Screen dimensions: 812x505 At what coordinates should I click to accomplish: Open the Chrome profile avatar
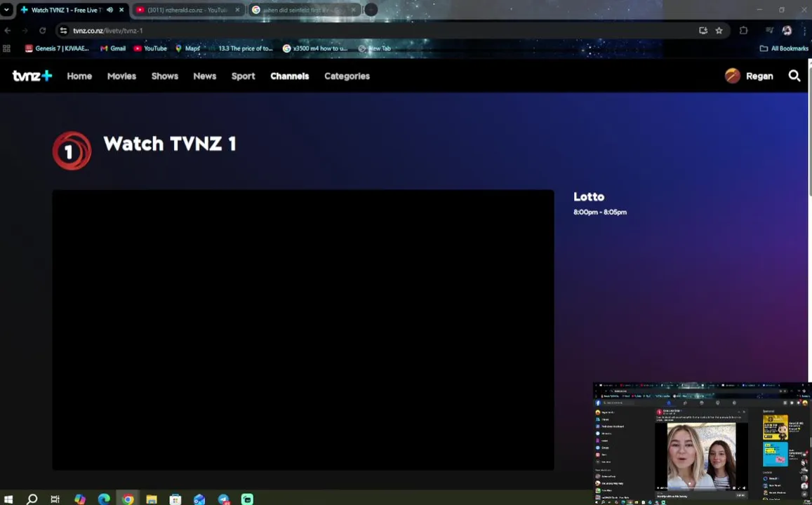point(787,31)
